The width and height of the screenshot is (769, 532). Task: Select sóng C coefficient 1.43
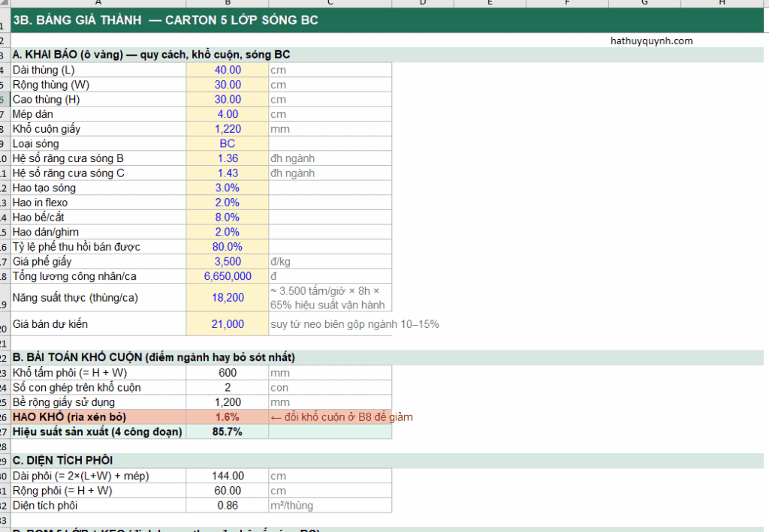click(228, 173)
